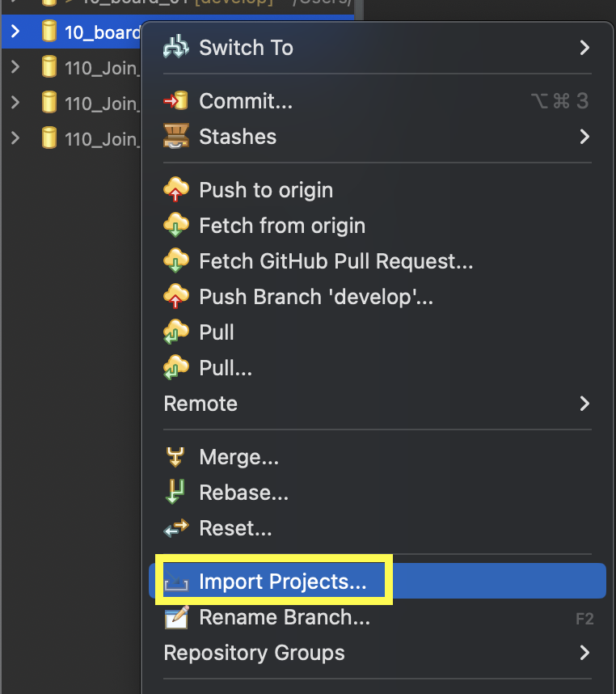Choose Import Projects... from the menu
The width and height of the screenshot is (616, 694).
click(282, 582)
